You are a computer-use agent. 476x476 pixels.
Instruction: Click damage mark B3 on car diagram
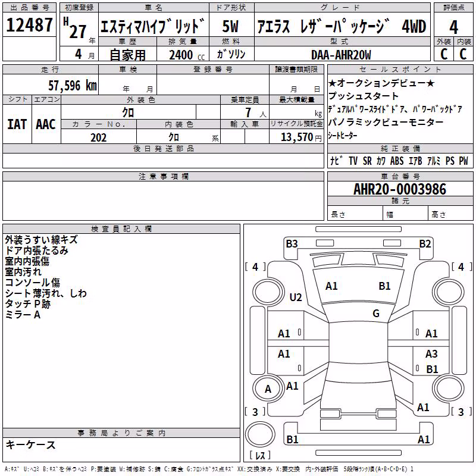(292, 244)
